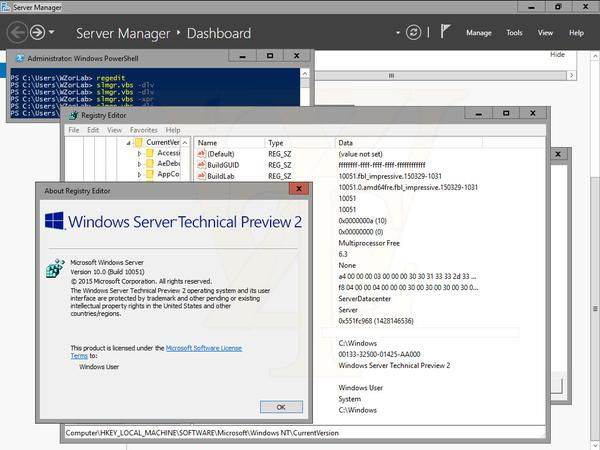
Task: Open the notifications flag
Action: coord(445,31)
